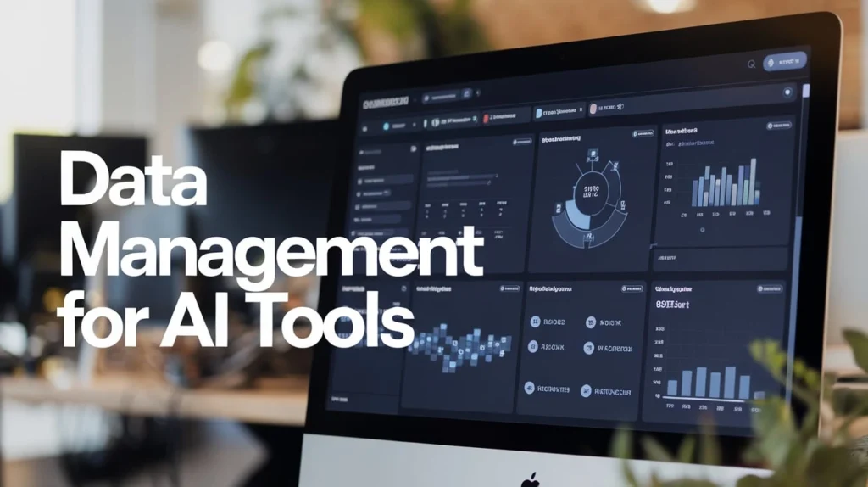
Task: Click the pill button in the six-icon list panel header
Action: pos(632,288)
